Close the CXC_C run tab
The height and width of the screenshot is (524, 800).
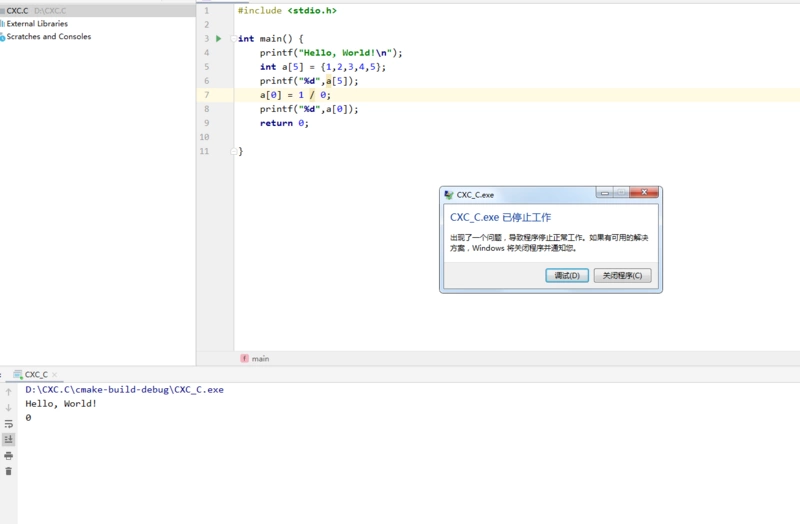pos(55,375)
